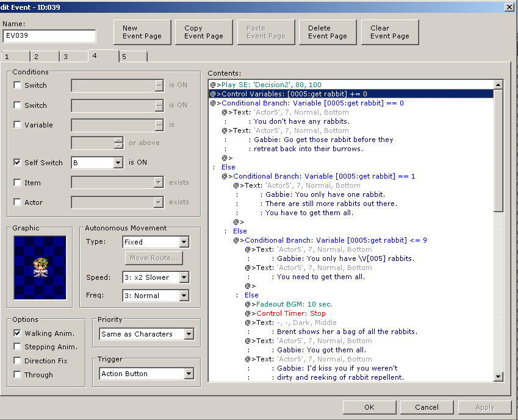Enable the Through option checkbox
Image resolution: width=518 pixels, height=420 pixels.
[18, 375]
